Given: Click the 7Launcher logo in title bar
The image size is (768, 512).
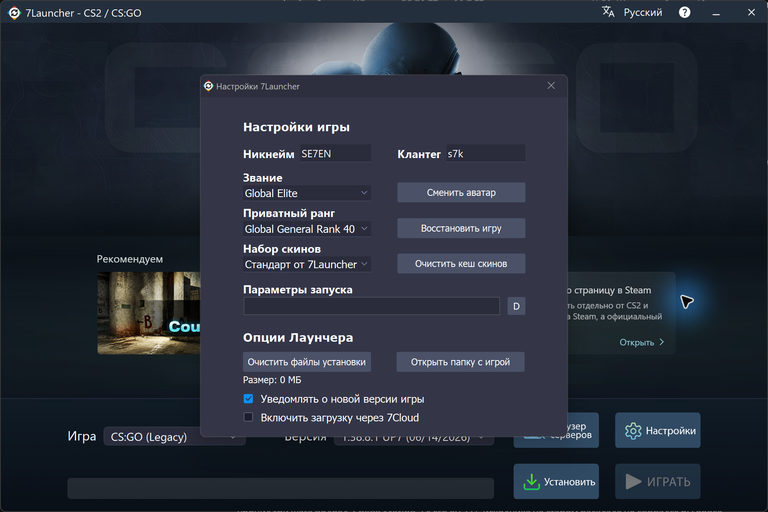Looking at the screenshot, I should point(14,13).
